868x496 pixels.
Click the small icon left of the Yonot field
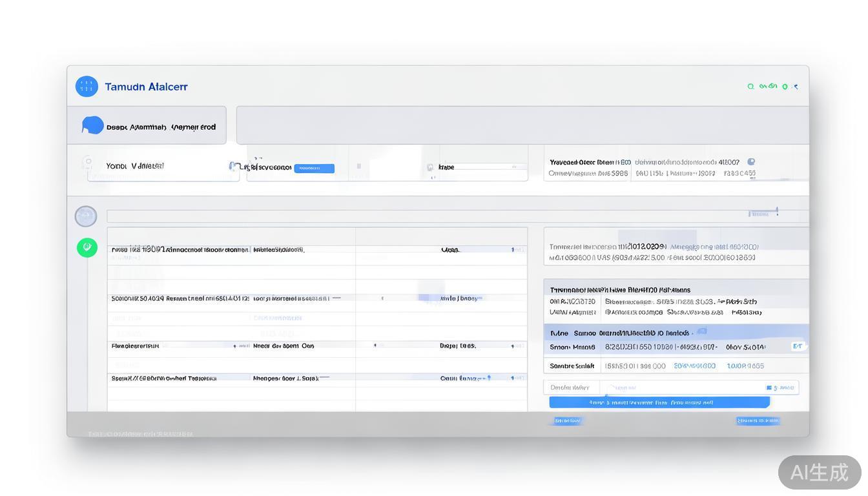(88, 162)
